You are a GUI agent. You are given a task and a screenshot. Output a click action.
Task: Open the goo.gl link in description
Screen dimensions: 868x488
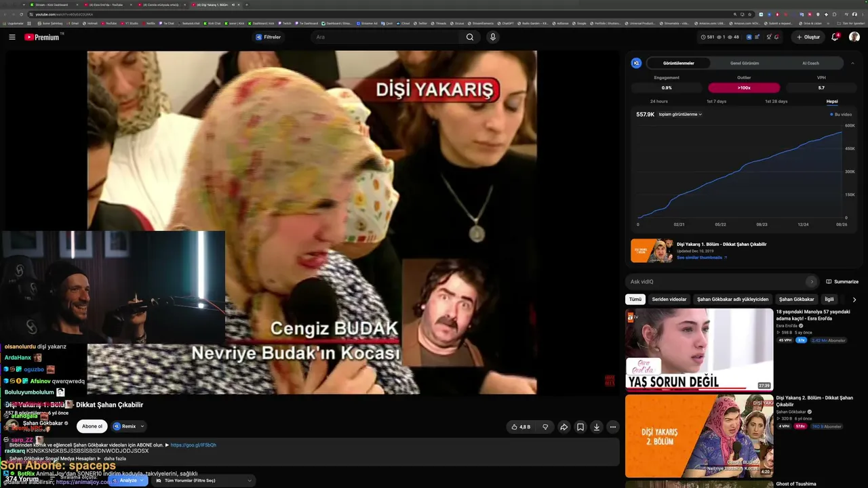(193, 445)
